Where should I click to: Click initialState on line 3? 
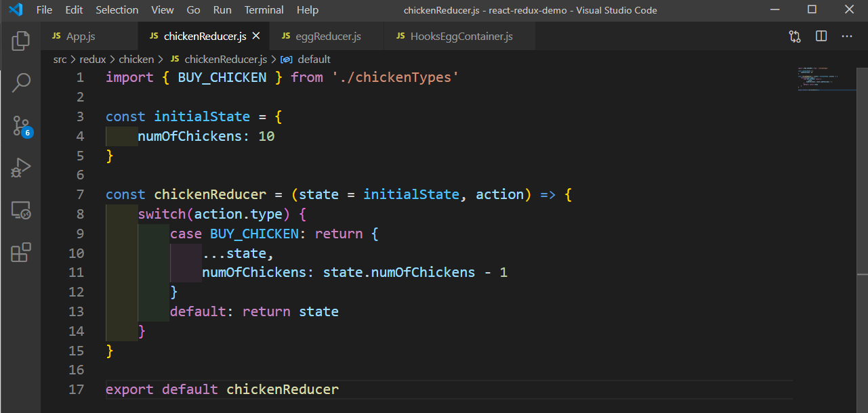202,116
